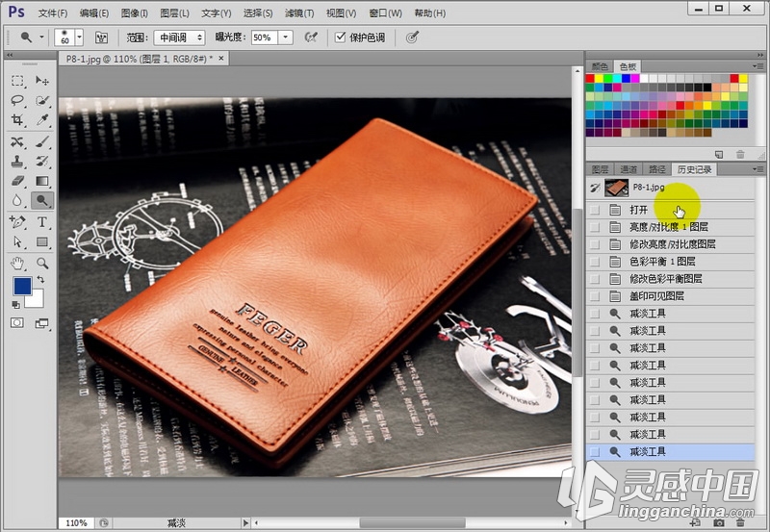The height and width of the screenshot is (532, 770).
Task: Select the Eyedropper tool
Action: click(42, 119)
